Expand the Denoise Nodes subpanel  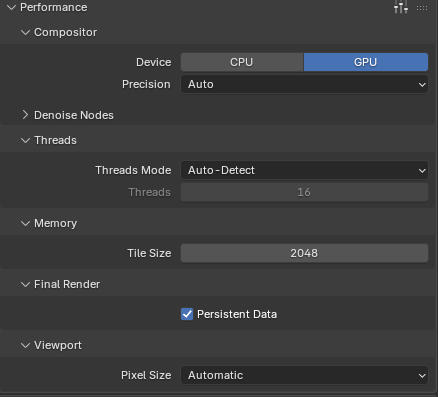25,115
